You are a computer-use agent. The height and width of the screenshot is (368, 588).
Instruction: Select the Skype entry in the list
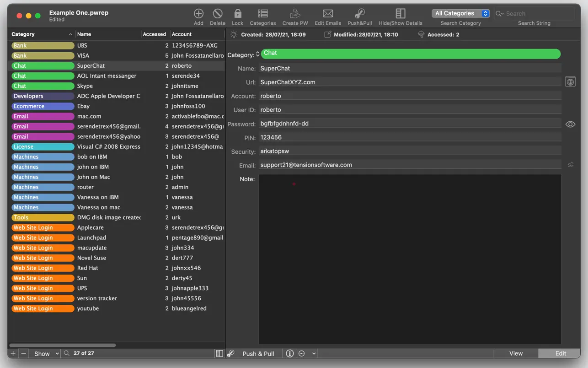point(85,86)
